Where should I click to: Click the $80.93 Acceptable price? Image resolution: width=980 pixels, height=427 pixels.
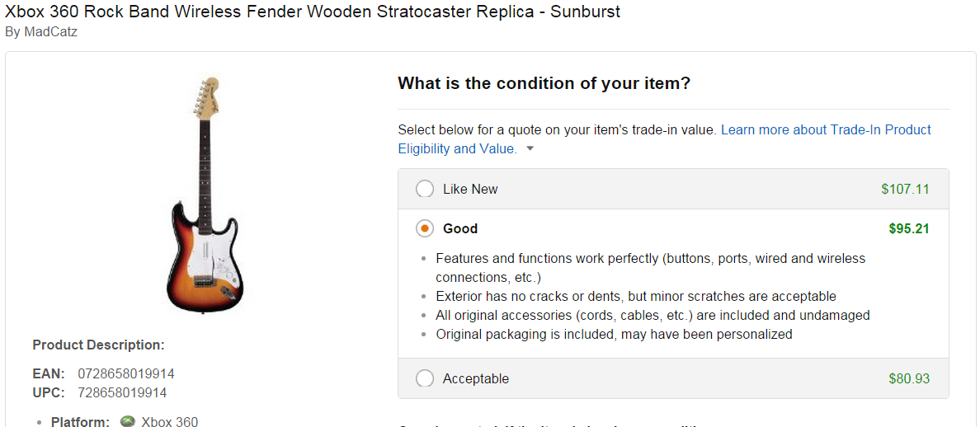pyautogui.click(x=909, y=378)
